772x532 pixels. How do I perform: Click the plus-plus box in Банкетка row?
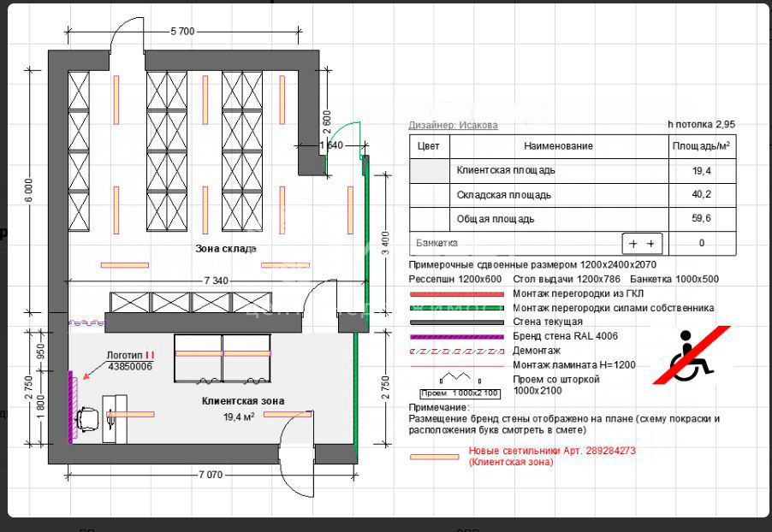642,244
